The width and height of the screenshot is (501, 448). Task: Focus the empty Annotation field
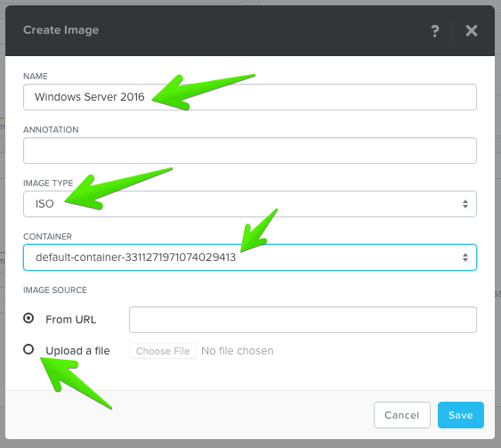[x=250, y=151]
